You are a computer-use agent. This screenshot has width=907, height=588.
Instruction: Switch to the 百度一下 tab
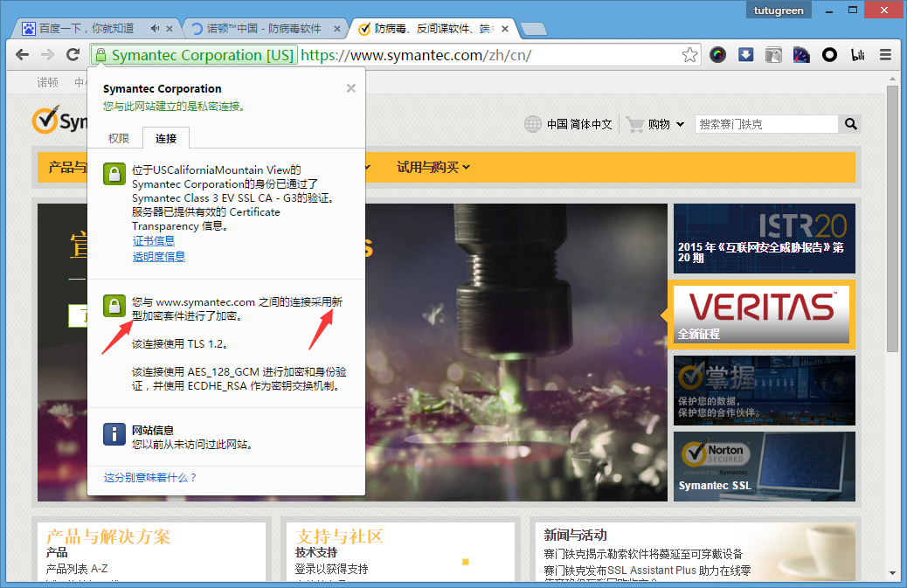pos(87,28)
